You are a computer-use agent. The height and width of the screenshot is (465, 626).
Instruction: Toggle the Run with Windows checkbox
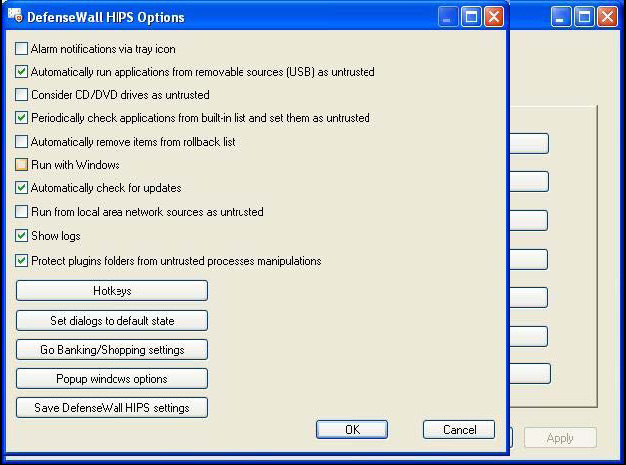[x=21, y=164]
